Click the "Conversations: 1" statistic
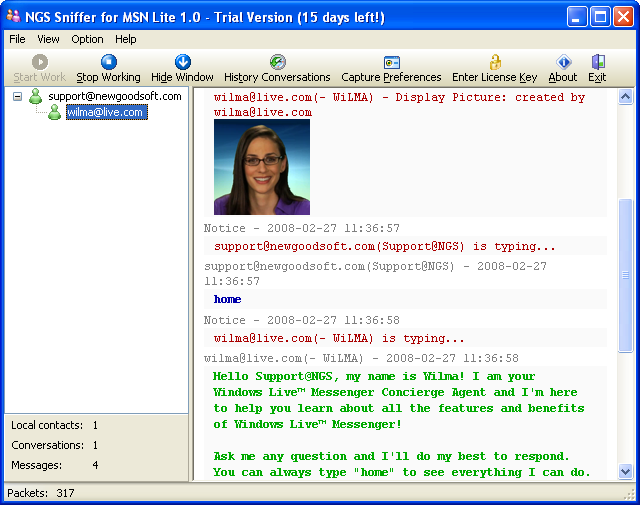640x505 pixels. [x=55, y=445]
